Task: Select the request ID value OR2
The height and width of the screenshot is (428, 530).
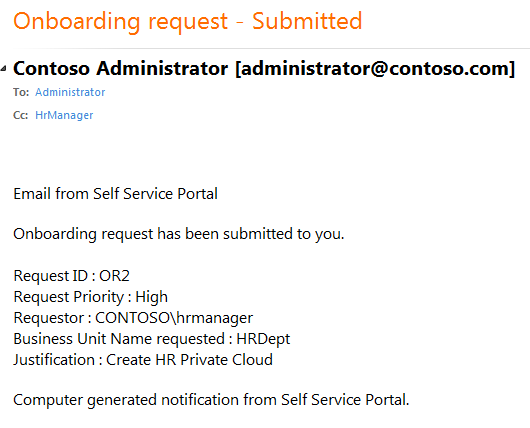Action: click(x=114, y=276)
